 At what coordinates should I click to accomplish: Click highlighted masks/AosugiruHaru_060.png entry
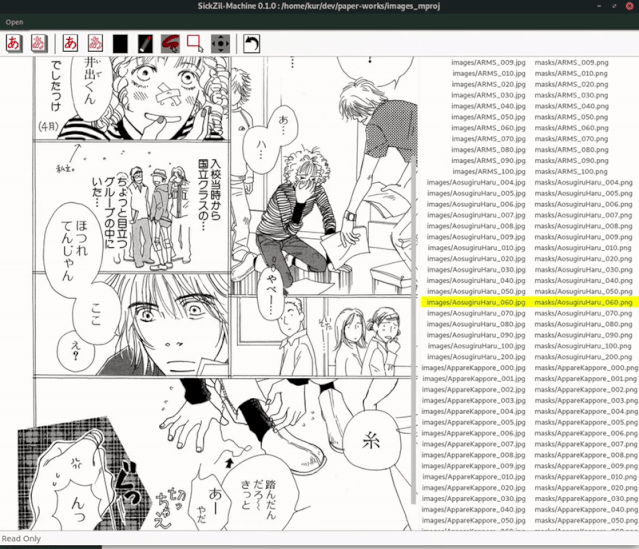584,302
